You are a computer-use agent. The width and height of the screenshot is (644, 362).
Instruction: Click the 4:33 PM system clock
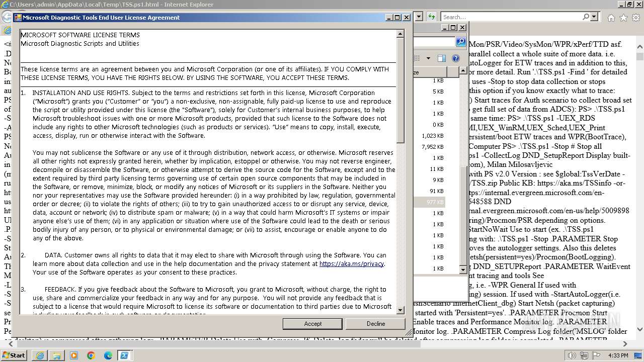click(x=618, y=355)
